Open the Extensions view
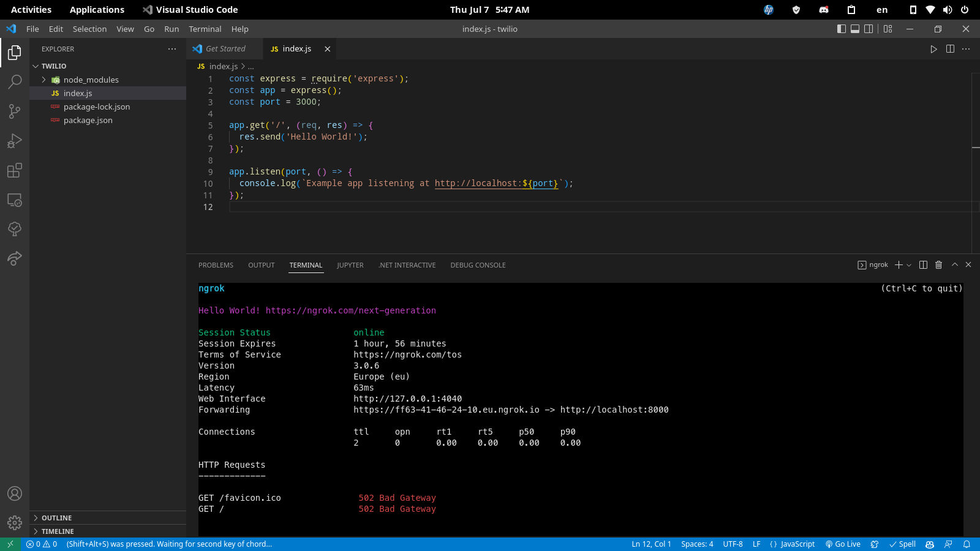This screenshot has width=980, height=551. (15, 170)
